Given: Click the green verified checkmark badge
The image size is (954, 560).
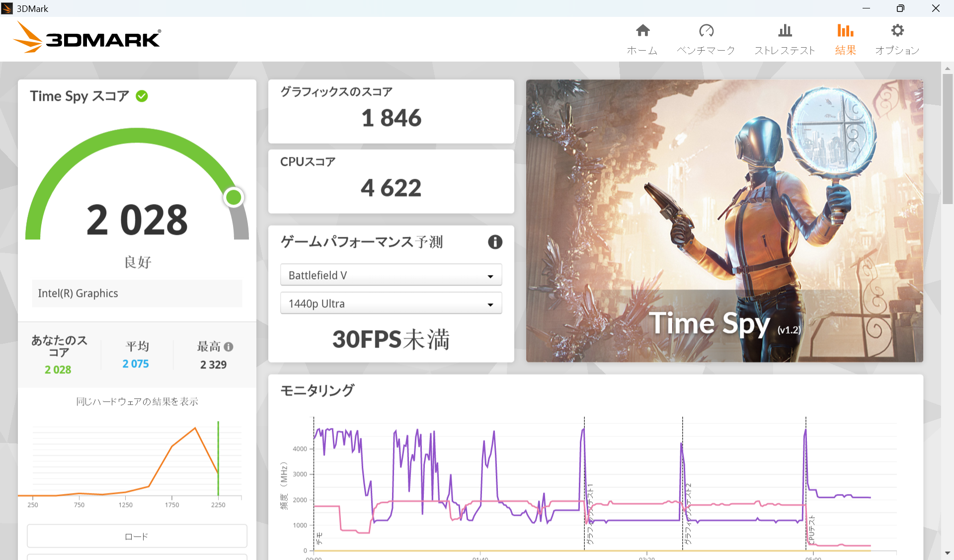Looking at the screenshot, I should 142,96.
